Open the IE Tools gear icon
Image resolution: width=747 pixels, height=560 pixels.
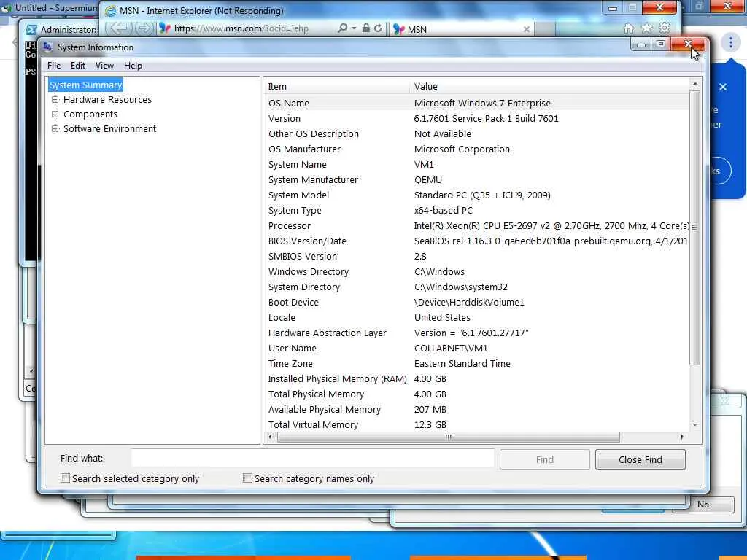pyautogui.click(x=664, y=28)
